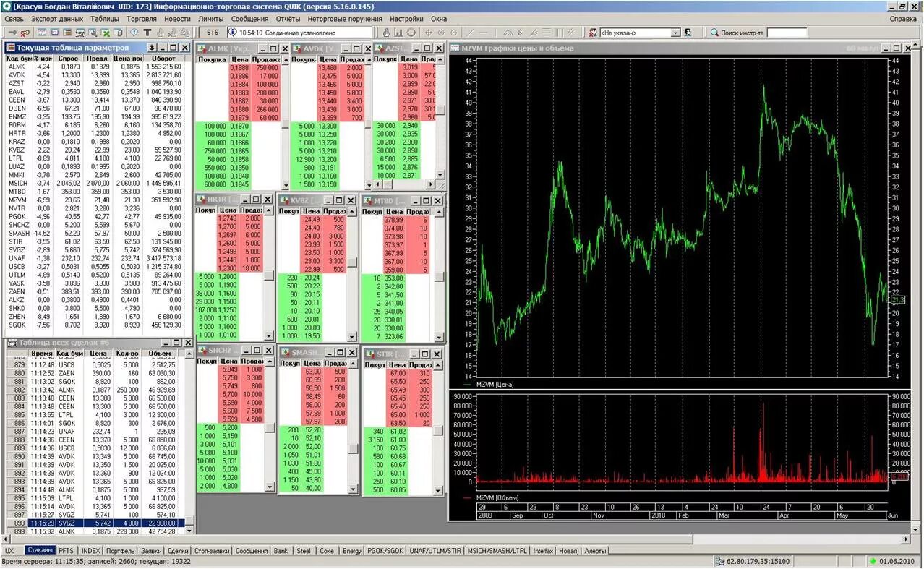Screen dimensions: 924x569
Task: Click the hand icon before bar chart icon
Action: (385, 33)
